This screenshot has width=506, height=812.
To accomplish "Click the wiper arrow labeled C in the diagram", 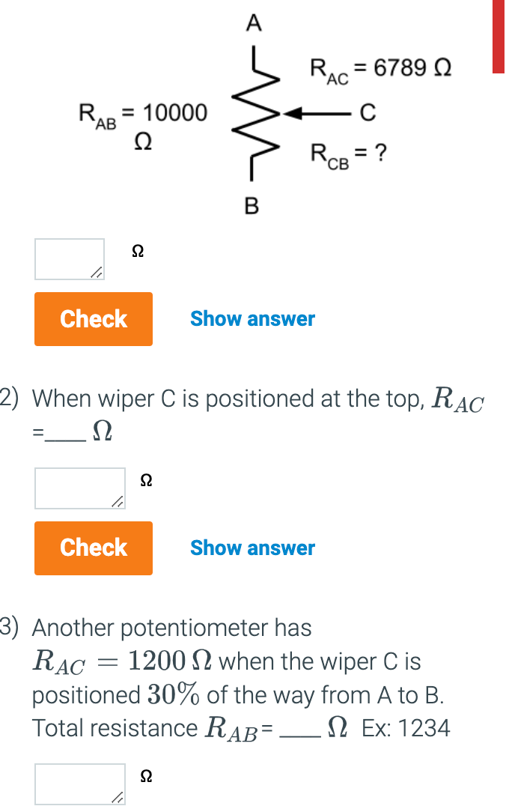I will (x=314, y=114).
